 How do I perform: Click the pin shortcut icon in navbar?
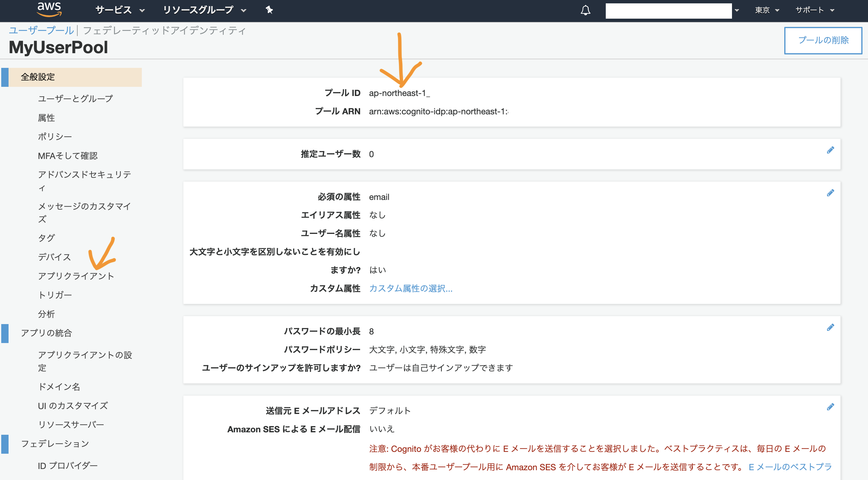pyautogui.click(x=269, y=10)
